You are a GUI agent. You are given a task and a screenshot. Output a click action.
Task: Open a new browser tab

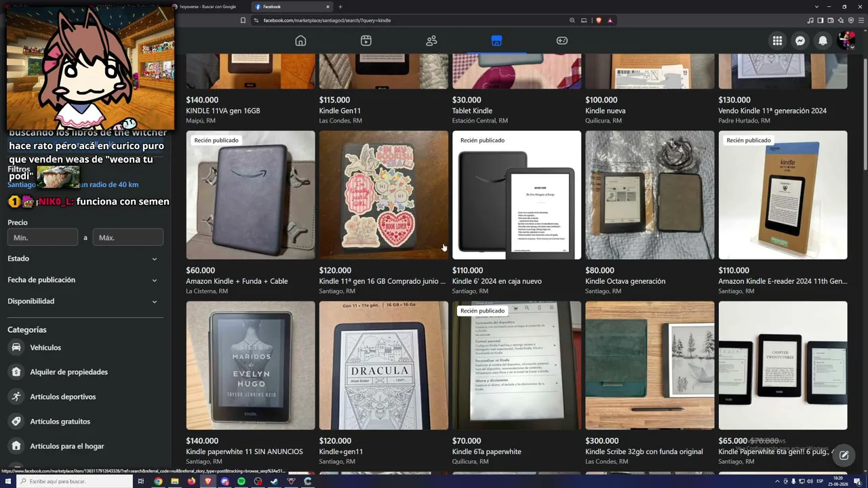coord(340,7)
